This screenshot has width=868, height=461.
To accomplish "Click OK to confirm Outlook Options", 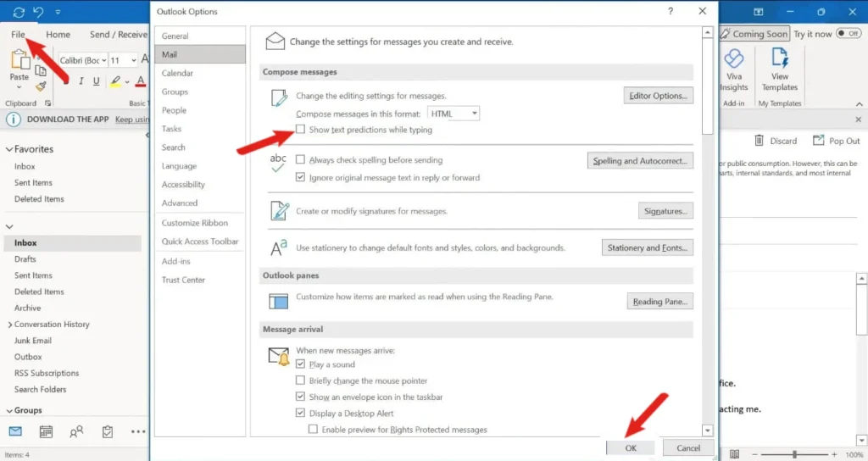I will click(x=630, y=447).
